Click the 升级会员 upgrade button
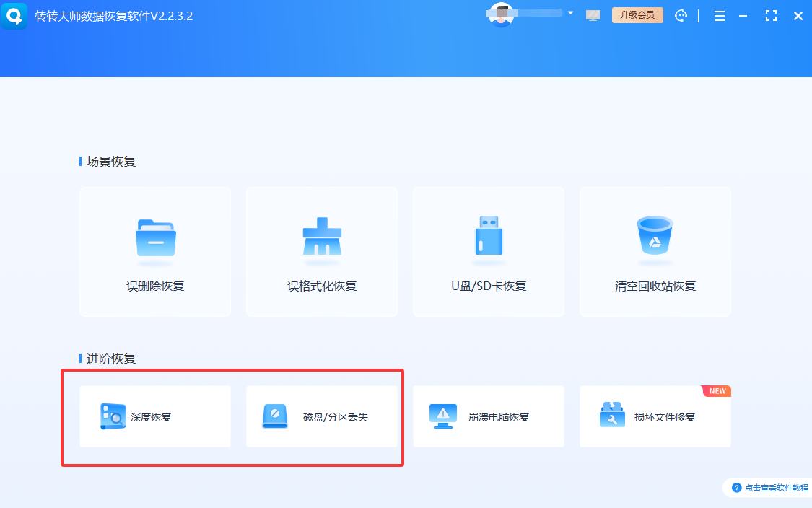812x508 pixels. point(637,15)
